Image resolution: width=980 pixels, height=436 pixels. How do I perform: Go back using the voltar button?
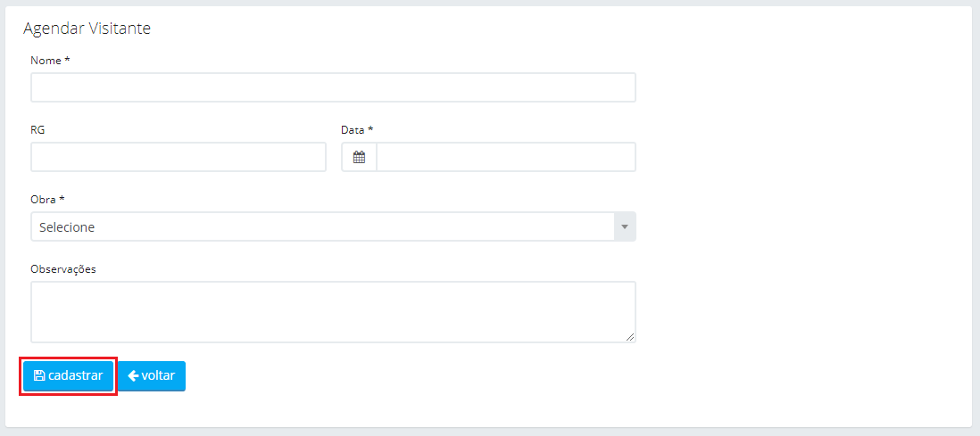pos(152,376)
